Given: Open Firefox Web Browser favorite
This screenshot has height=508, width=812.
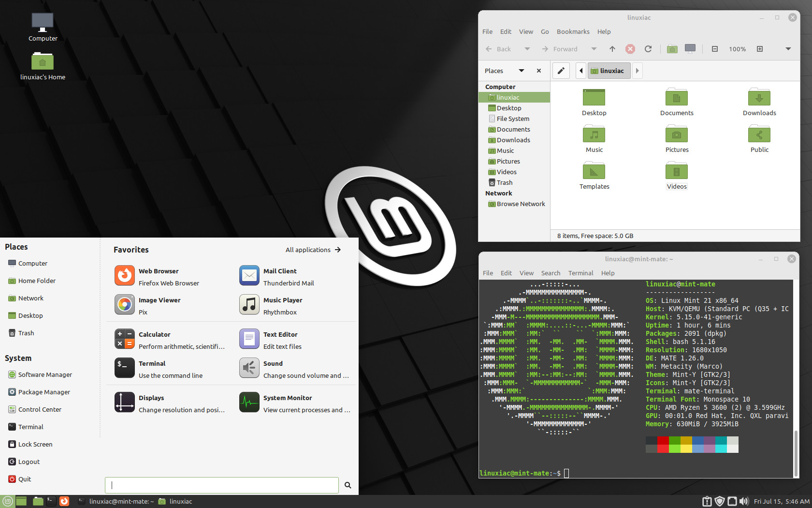Looking at the screenshot, I should [169, 277].
